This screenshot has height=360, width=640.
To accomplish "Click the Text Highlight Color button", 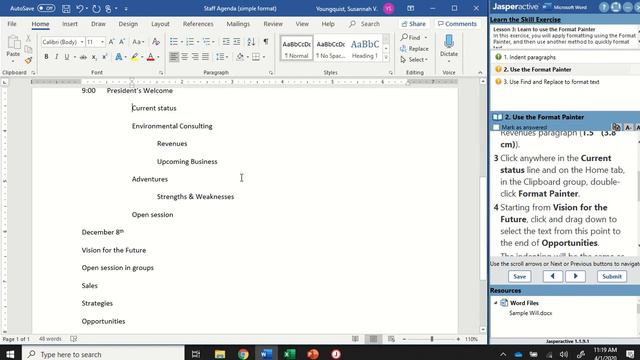I will (134, 57).
